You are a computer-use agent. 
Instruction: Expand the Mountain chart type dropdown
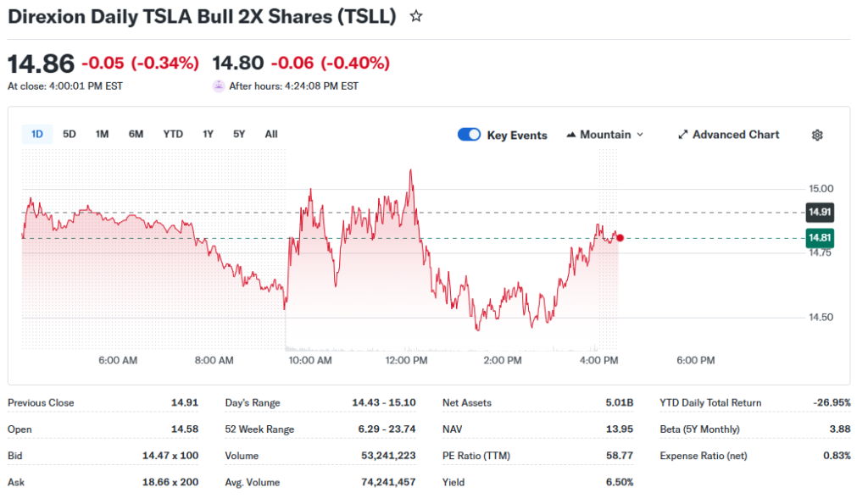pyautogui.click(x=639, y=135)
